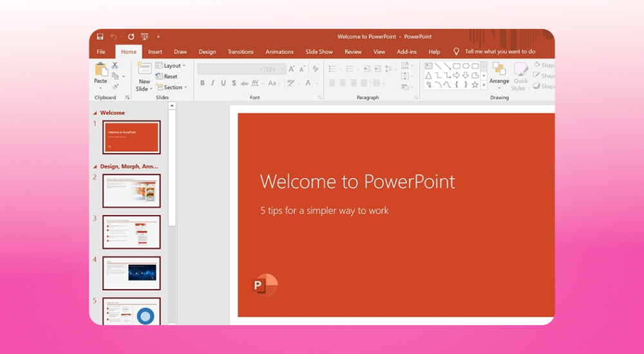Toggle Align Right paragraph
Image resolution: width=644 pixels, height=354 pixels.
tap(353, 83)
